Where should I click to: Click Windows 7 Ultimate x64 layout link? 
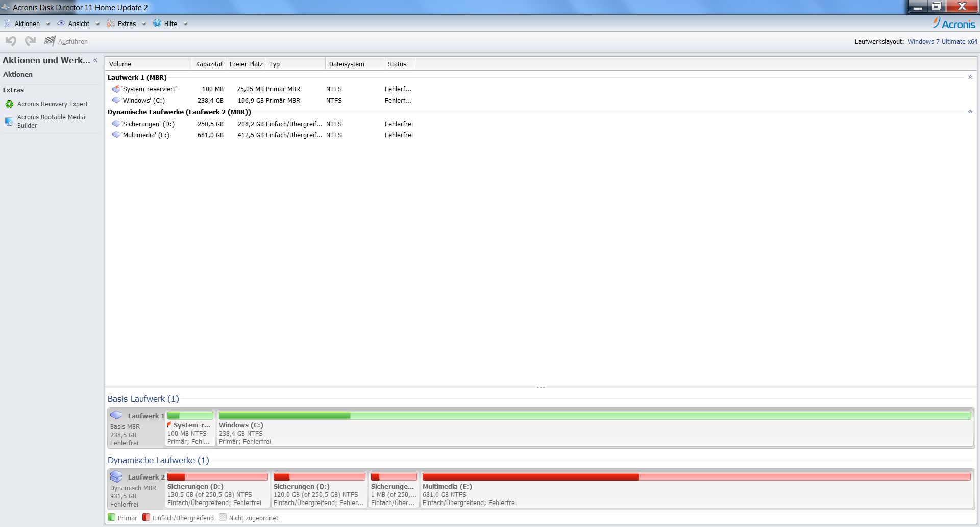(942, 42)
